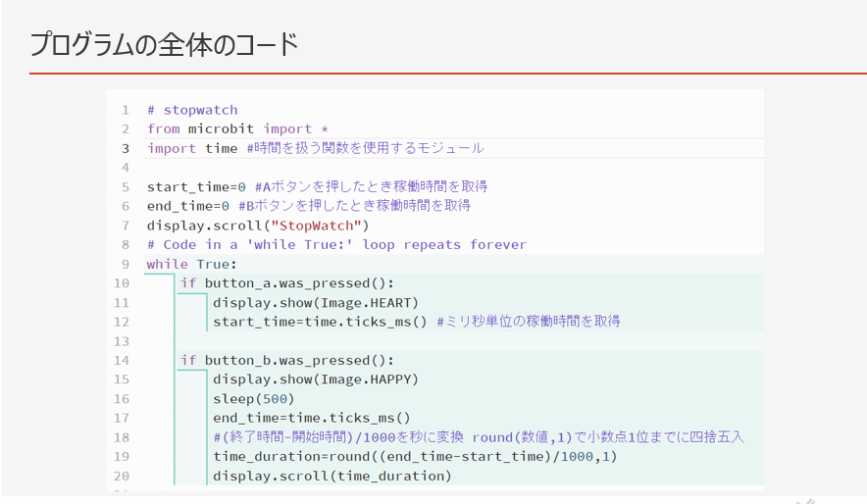Click the 'time_duration=round(...)' line
Viewport: 867px width, 504px height.
coord(415,457)
